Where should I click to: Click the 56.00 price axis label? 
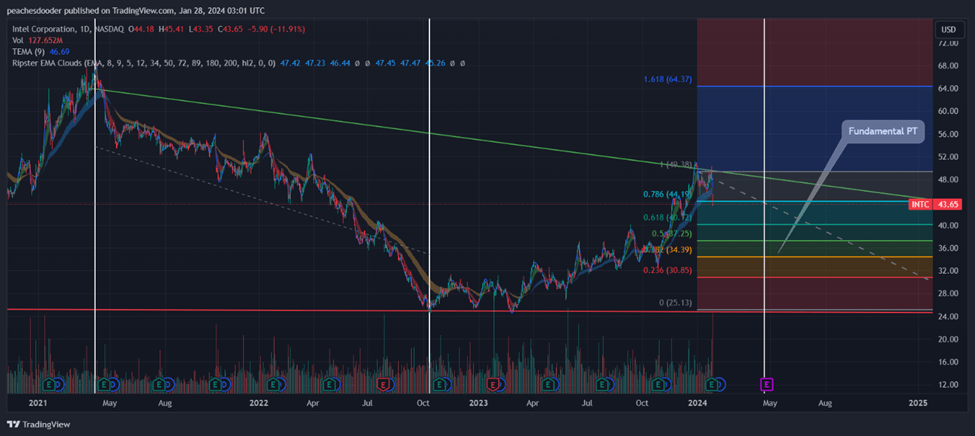click(x=947, y=134)
